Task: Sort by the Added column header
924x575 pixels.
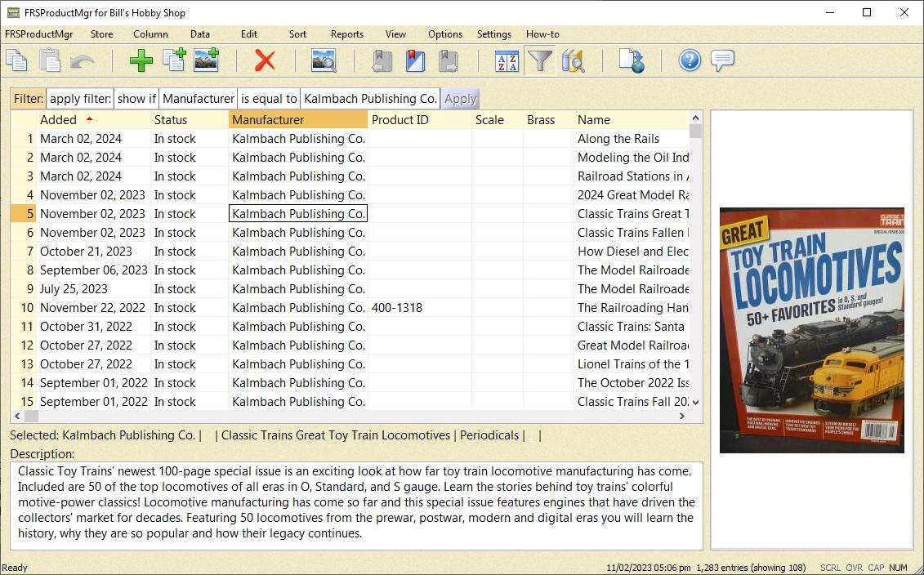Action: 93,119
